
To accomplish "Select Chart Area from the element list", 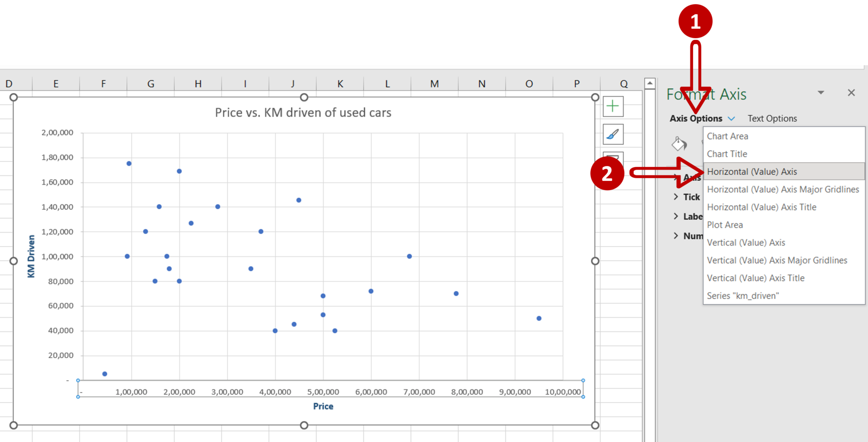I will pos(727,136).
